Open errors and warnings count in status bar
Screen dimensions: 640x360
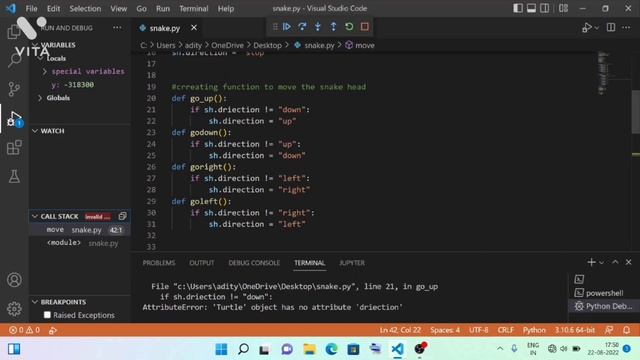pos(24,330)
